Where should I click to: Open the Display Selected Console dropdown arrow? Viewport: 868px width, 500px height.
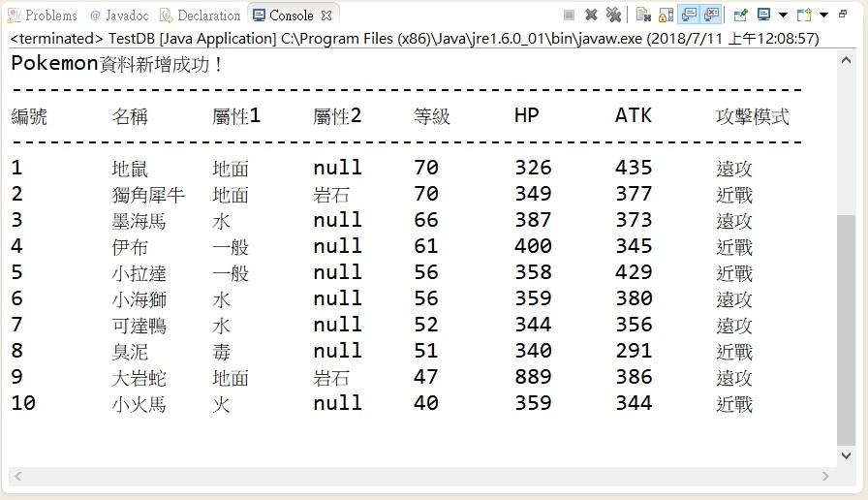click(x=783, y=15)
